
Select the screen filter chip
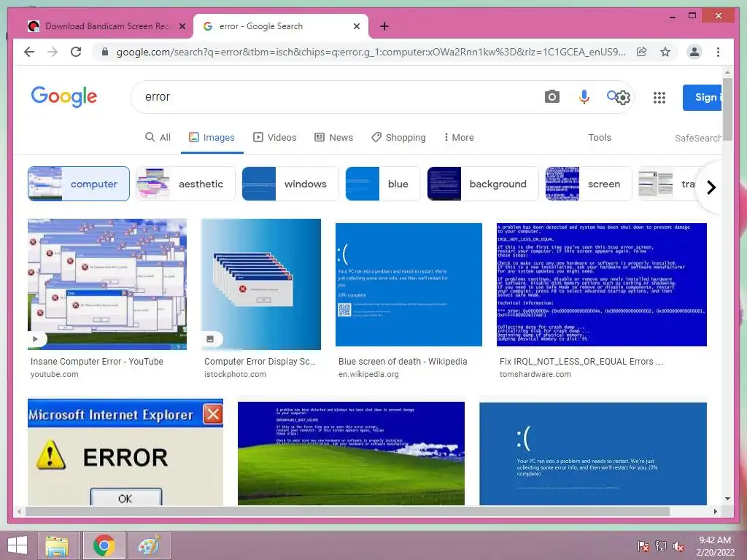pyautogui.click(x=589, y=184)
